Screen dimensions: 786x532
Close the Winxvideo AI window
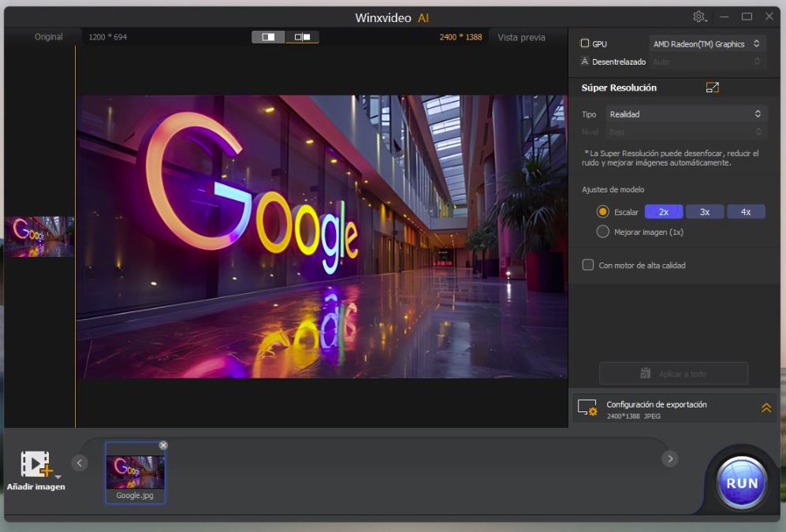pyautogui.click(x=769, y=17)
